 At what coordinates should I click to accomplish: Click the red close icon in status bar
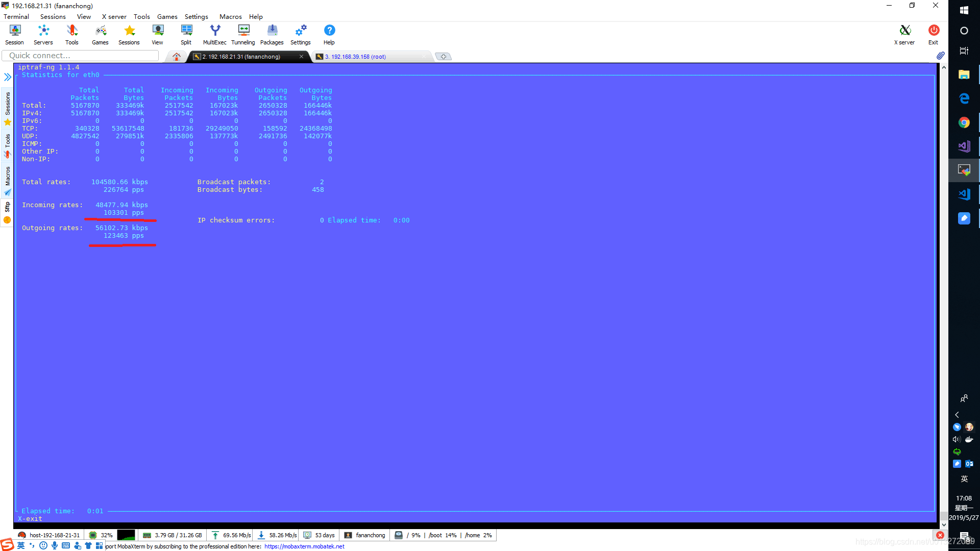tap(940, 535)
